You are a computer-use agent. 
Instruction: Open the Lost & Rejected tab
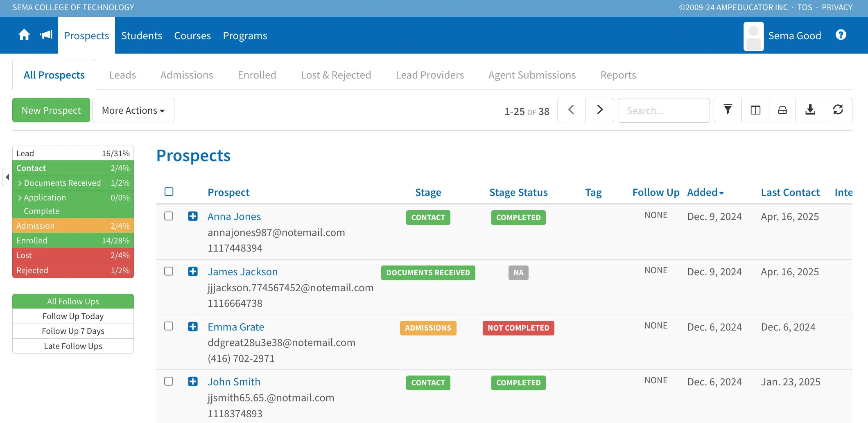pos(336,75)
